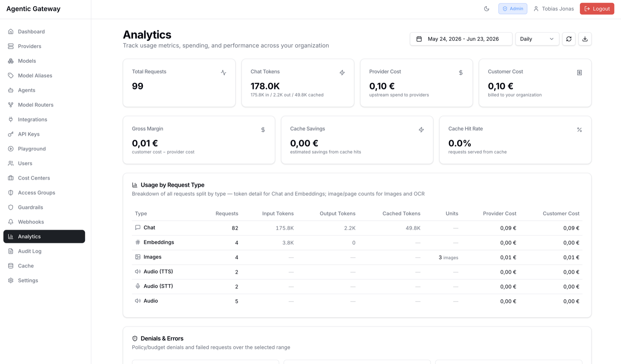Image resolution: width=621 pixels, height=364 pixels.
Task: Click the download export icon
Action: point(585,39)
